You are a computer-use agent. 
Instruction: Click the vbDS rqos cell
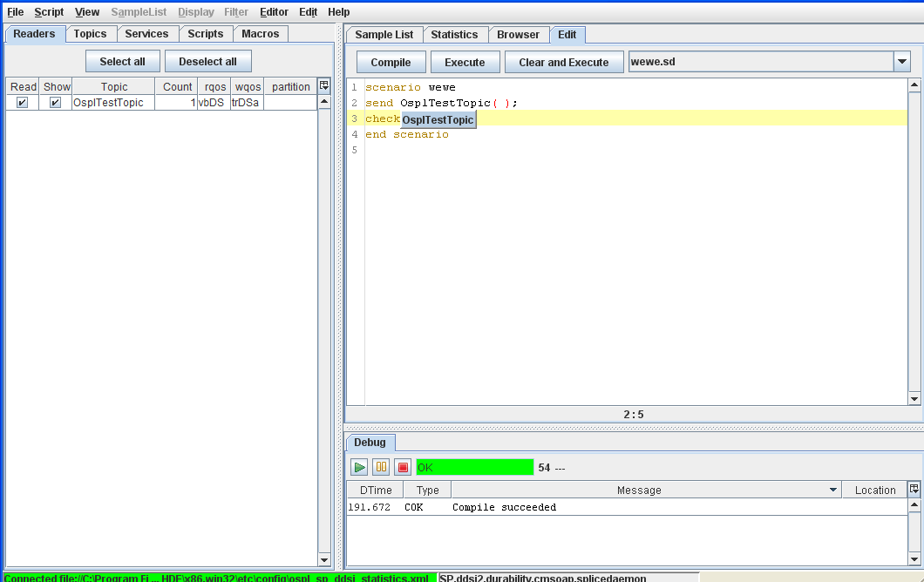(212, 103)
